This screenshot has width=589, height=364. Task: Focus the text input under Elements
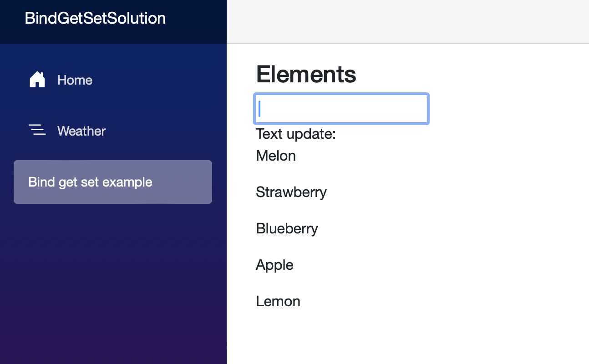341,109
